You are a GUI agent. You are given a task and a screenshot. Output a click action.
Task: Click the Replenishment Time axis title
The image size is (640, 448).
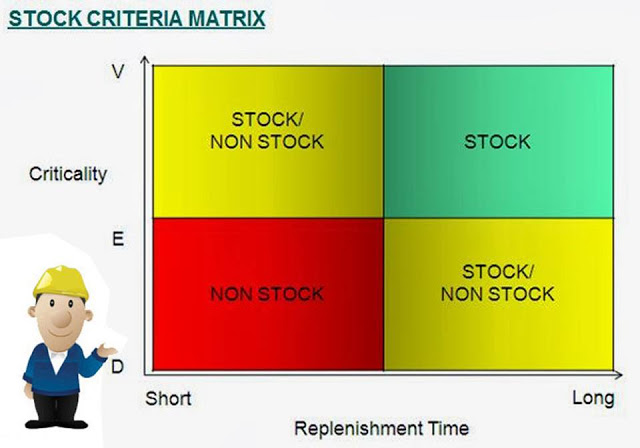[x=382, y=428]
